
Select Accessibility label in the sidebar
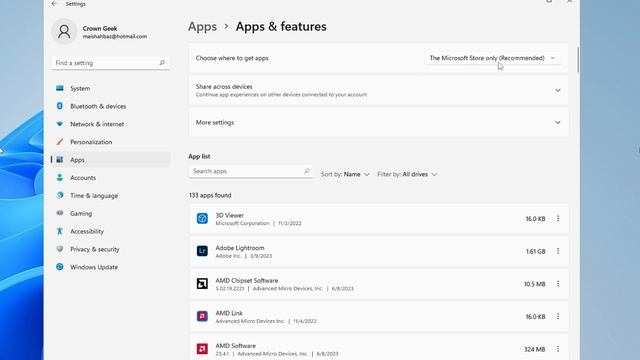click(x=87, y=231)
